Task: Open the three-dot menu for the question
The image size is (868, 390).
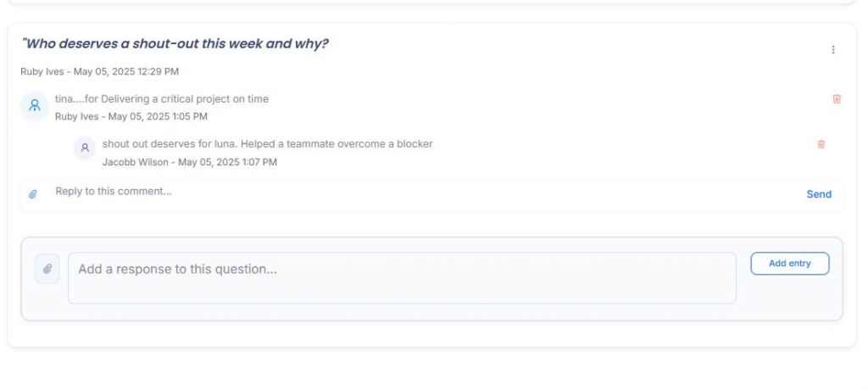Action: coord(833,50)
